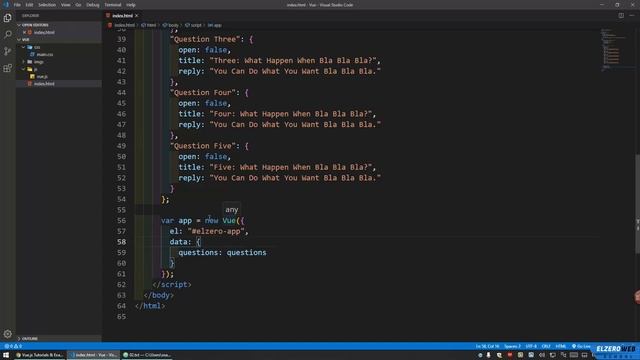The width and height of the screenshot is (640, 360).
Task: Open the Terminal menu
Action: point(113,5)
